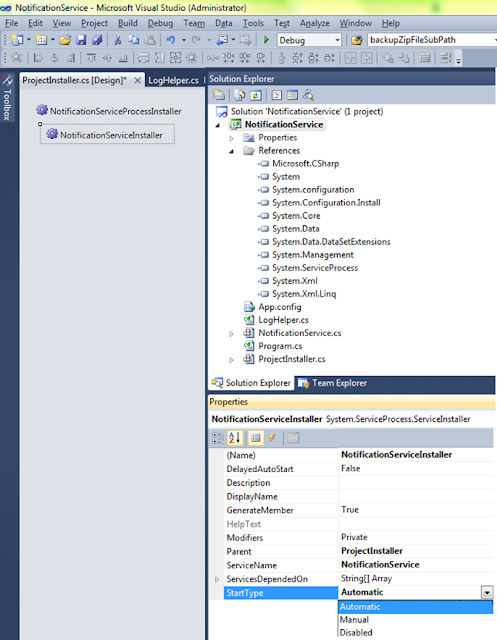
Task: Open the Build menu
Action: [128, 23]
